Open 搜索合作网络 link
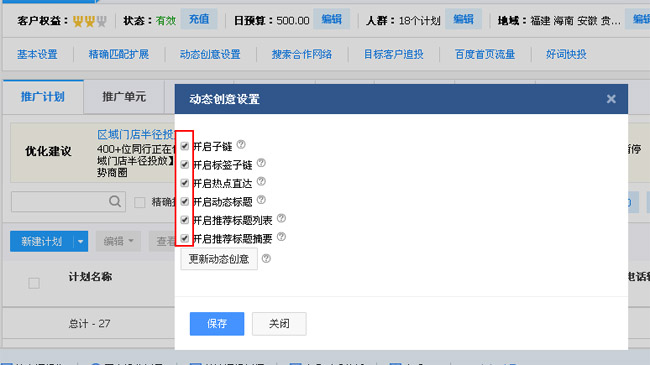The width and height of the screenshot is (650, 365). coord(302,54)
